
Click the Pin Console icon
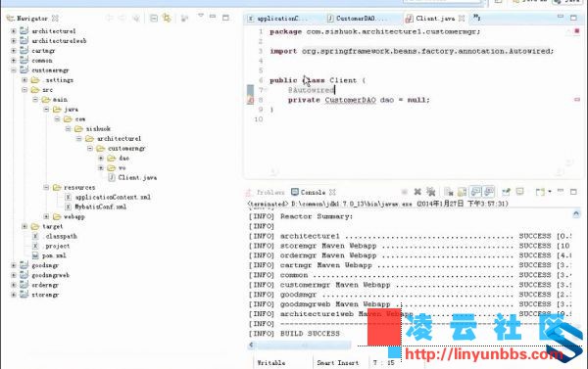(506, 192)
